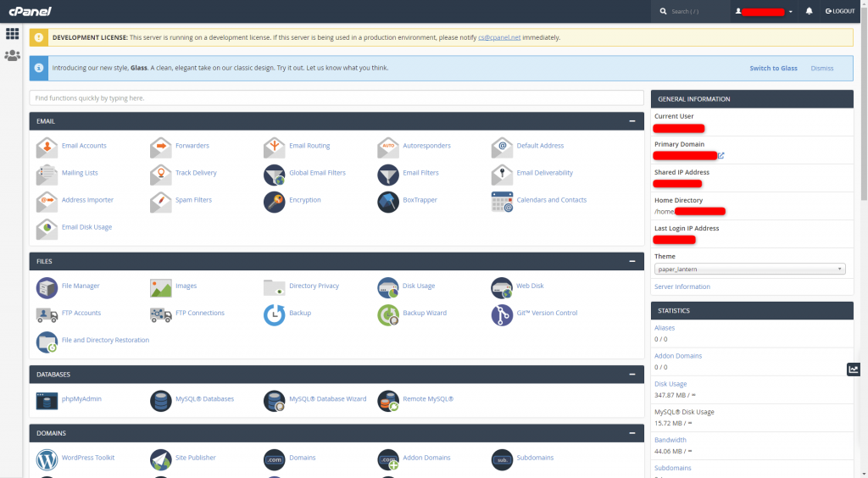Open the cs@cpanel.net email link
868x478 pixels.
pos(499,37)
